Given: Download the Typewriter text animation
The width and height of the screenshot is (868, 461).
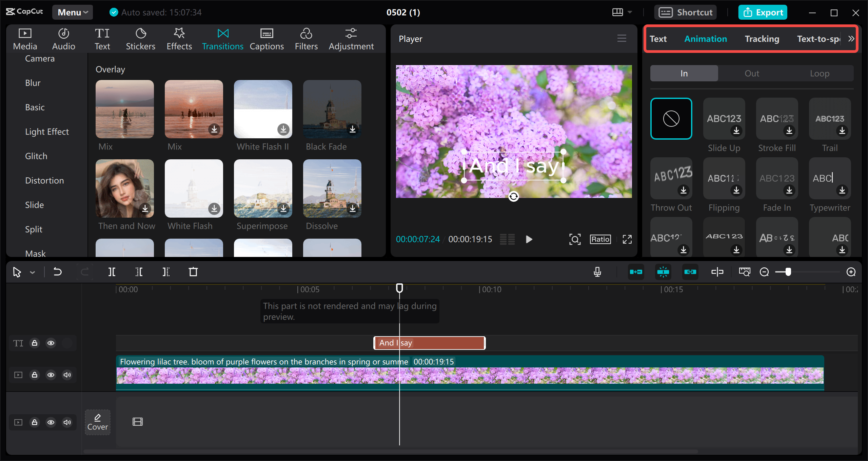Looking at the screenshot, I should (x=842, y=190).
